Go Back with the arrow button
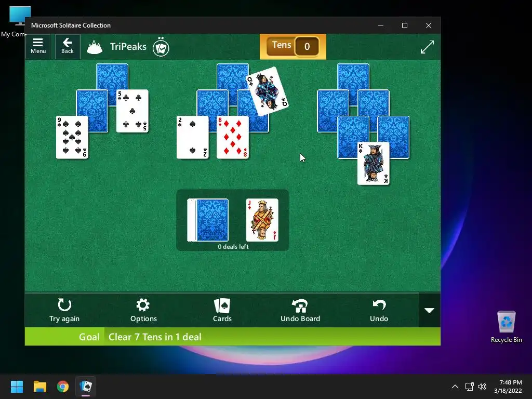Image resolution: width=532 pixels, height=399 pixels. click(68, 46)
